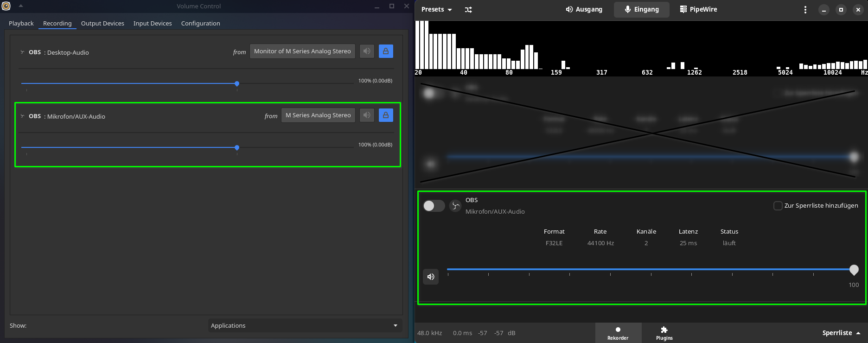The width and height of the screenshot is (868, 343).
Task: Click the F32LE format value
Action: coord(554,243)
